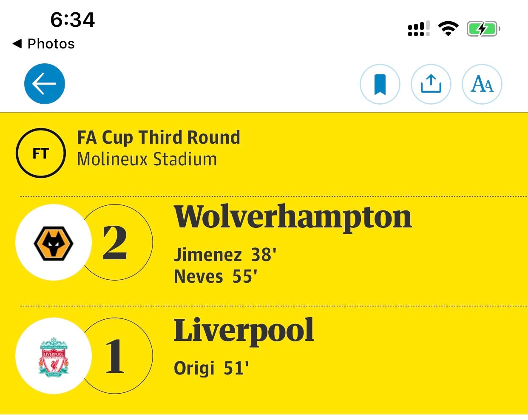Tap the Wi-Fi status icon

(x=448, y=29)
